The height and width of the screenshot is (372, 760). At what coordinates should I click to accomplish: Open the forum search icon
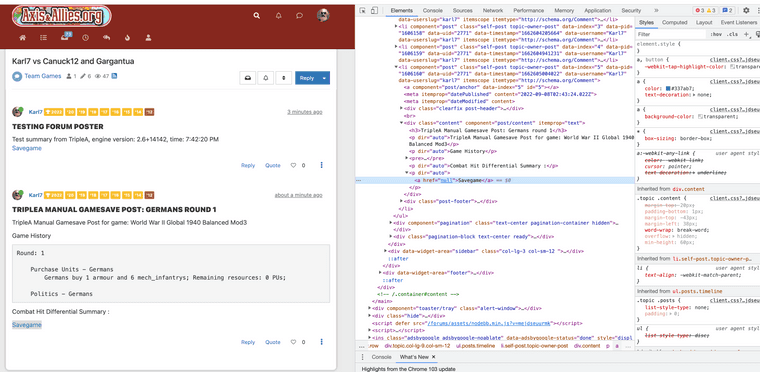click(257, 16)
